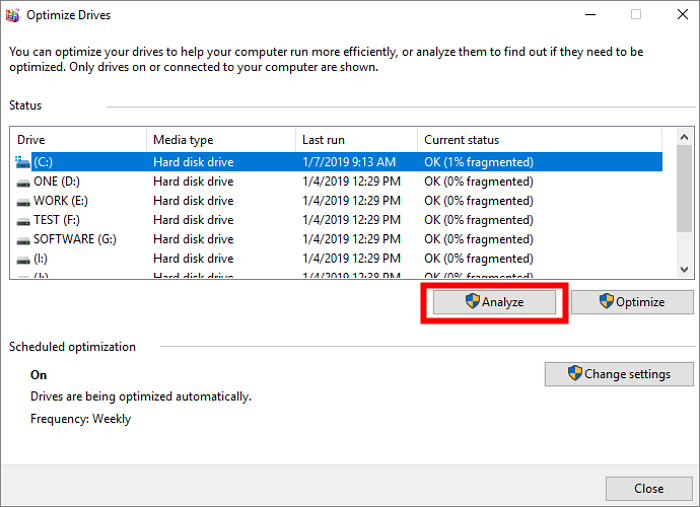700x507 pixels.
Task: Select the (C:) drive row
Action: [x=339, y=162]
